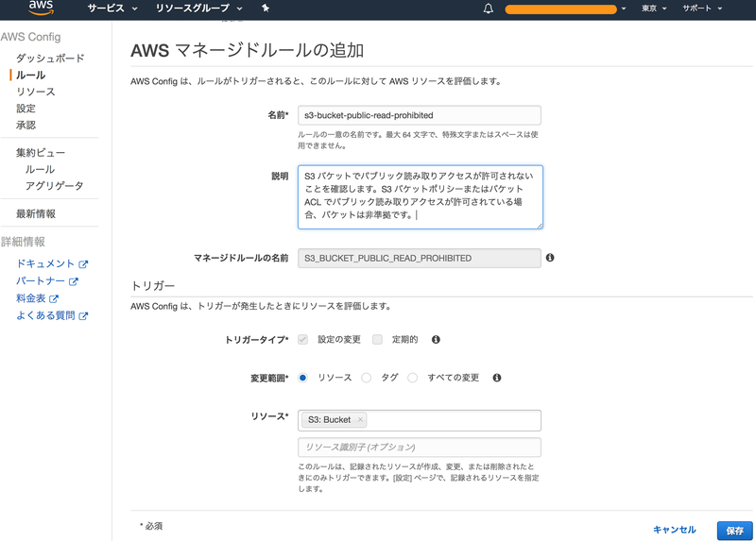Open the notifications bell icon

(489, 8)
